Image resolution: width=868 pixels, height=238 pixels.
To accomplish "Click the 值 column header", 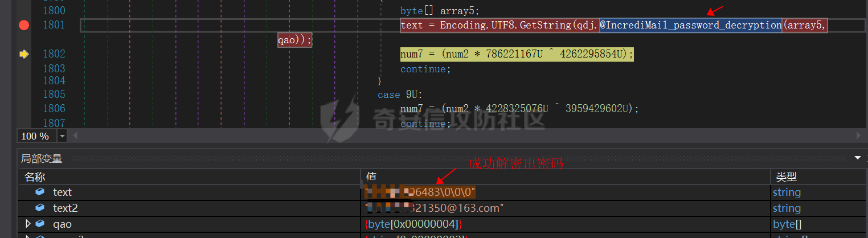I will pyautogui.click(x=370, y=177).
